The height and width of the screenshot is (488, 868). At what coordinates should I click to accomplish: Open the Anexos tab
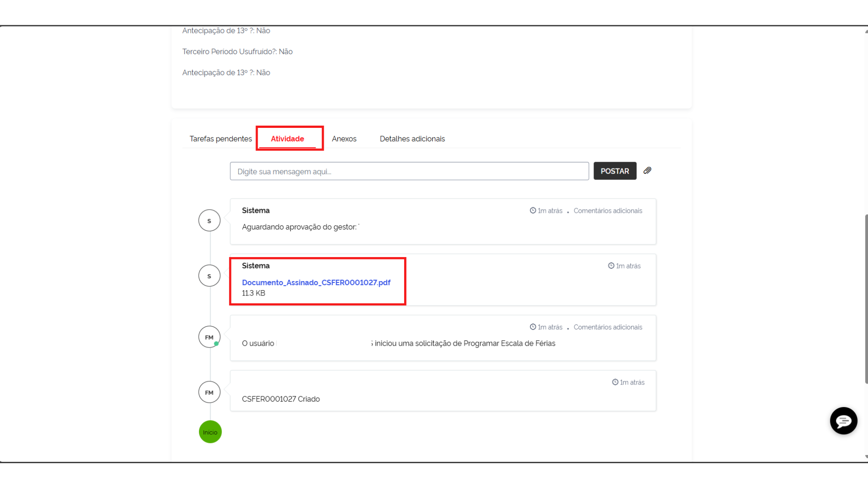point(344,139)
